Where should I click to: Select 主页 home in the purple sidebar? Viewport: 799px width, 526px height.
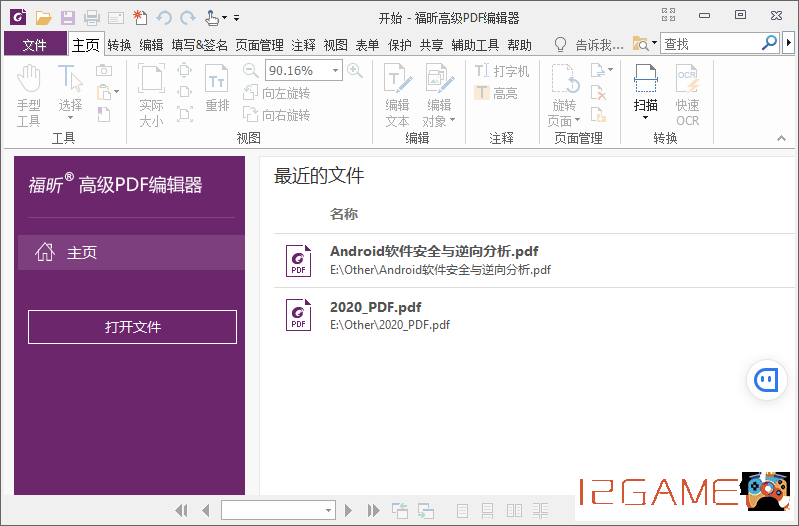click(131, 252)
